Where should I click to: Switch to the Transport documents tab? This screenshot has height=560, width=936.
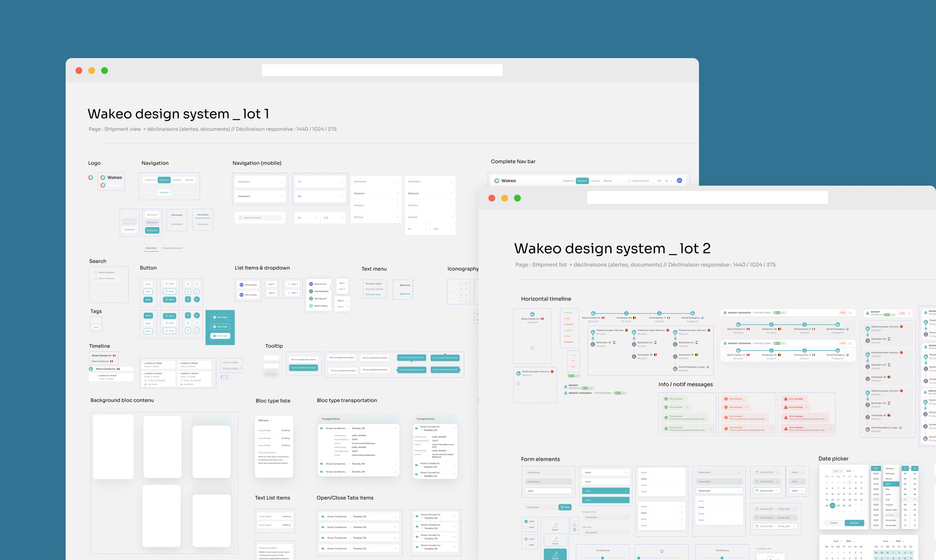click(x=172, y=248)
